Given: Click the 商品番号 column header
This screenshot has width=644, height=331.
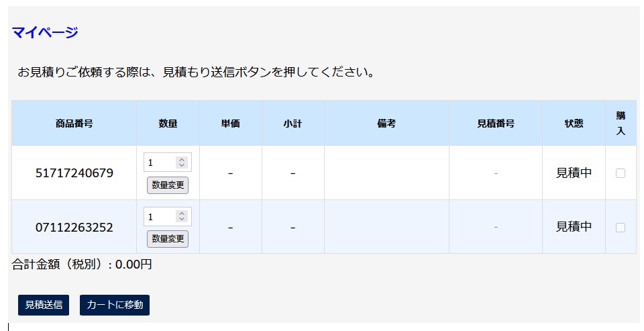Looking at the screenshot, I should tap(74, 124).
